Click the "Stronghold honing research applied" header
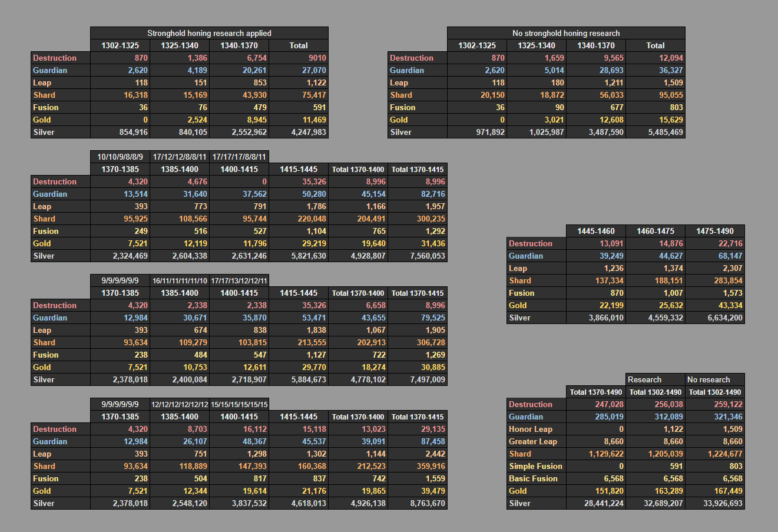This screenshot has height=532, width=778. [209, 34]
